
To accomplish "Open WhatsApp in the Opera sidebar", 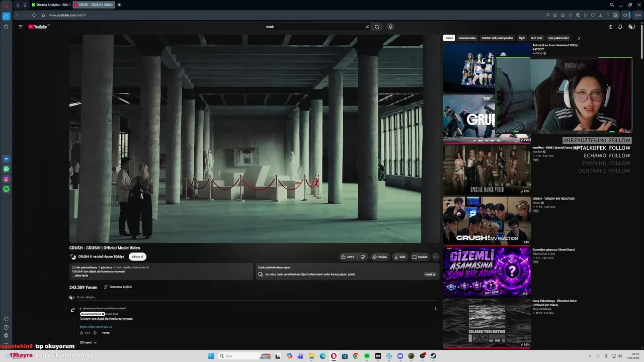I will (x=6, y=169).
